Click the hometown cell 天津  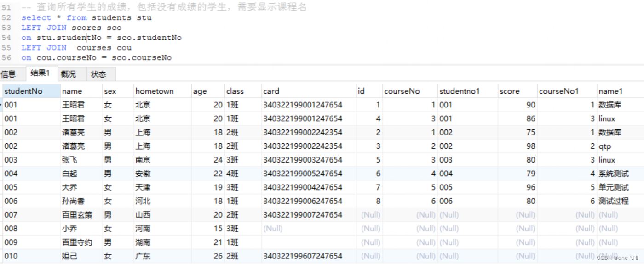click(143, 187)
